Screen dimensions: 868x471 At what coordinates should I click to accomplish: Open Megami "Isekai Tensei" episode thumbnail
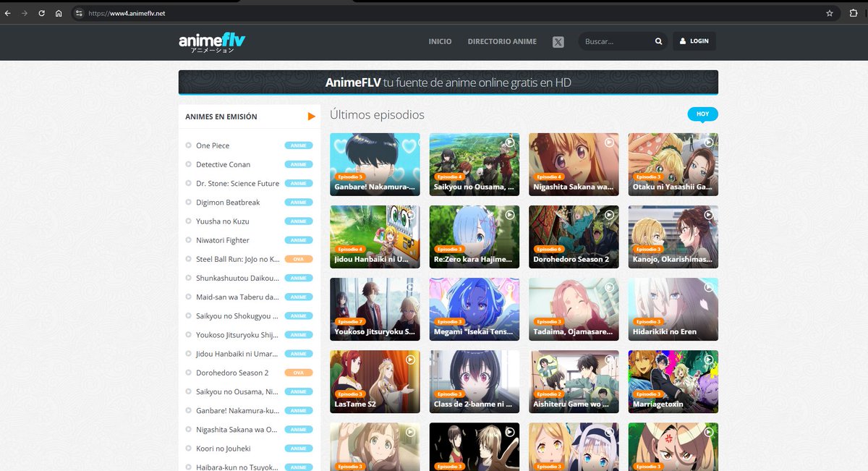(x=475, y=309)
